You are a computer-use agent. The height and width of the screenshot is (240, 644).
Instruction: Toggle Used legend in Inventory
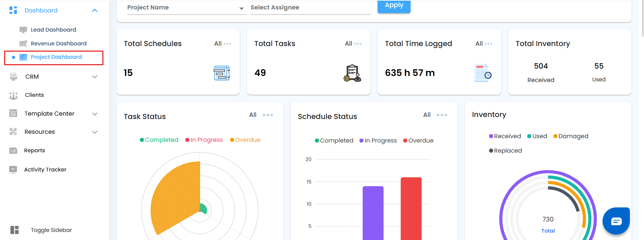coord(537,136)
